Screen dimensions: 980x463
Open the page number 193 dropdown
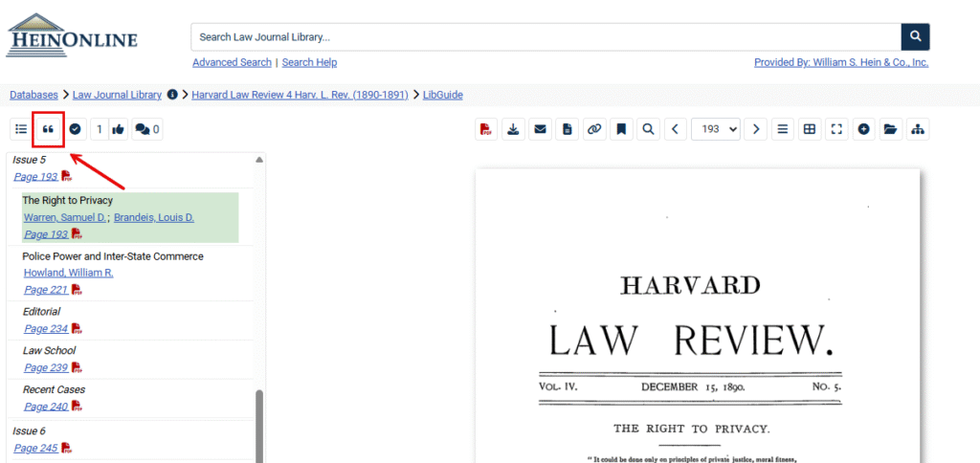(x=717, y=129)
